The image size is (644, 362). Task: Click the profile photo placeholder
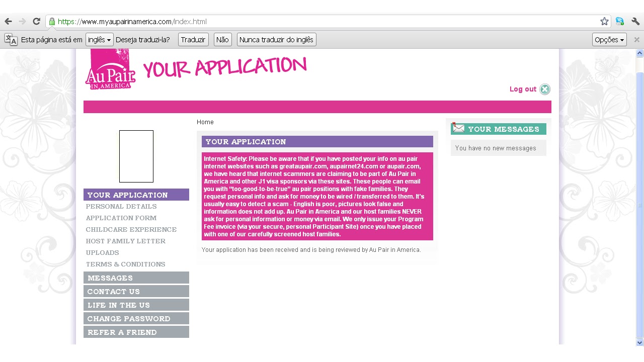click(x=136, y=156)
